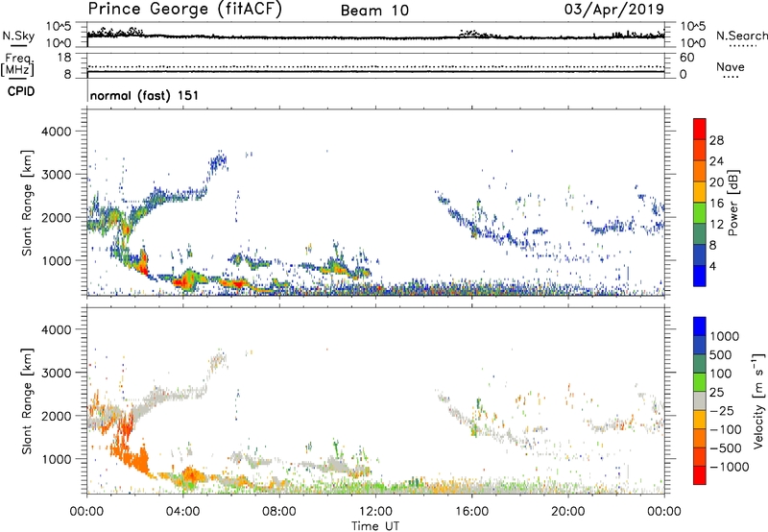Click the 'Beam 10' label
Screen dimensions: 768x532
point(374,11)
